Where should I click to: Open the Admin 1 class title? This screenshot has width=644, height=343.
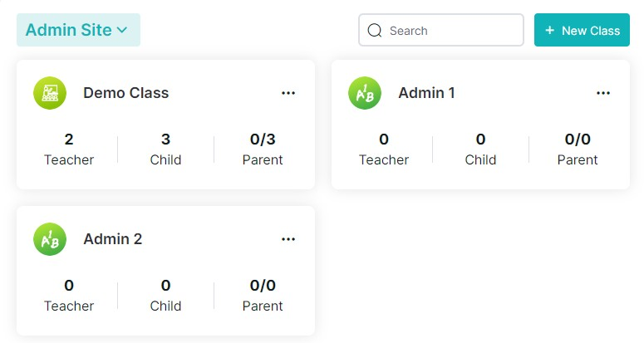(x=427, y=93)
